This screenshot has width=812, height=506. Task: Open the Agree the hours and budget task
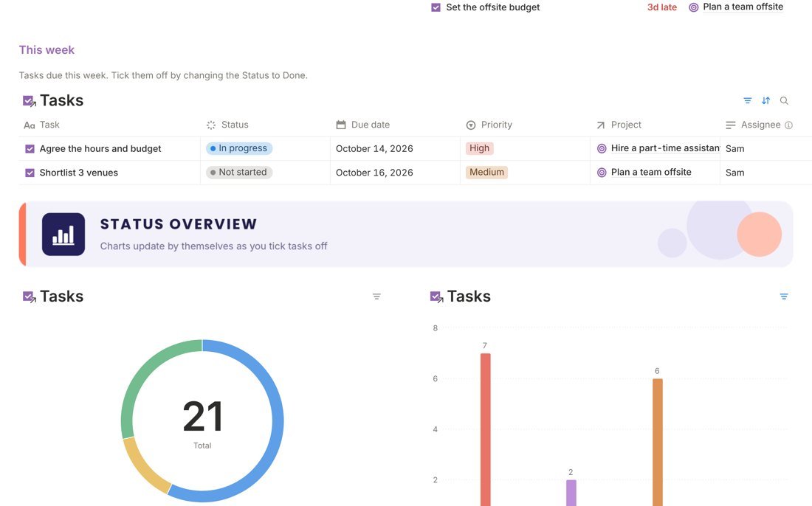pyautogui.click(x=100, y=149)
